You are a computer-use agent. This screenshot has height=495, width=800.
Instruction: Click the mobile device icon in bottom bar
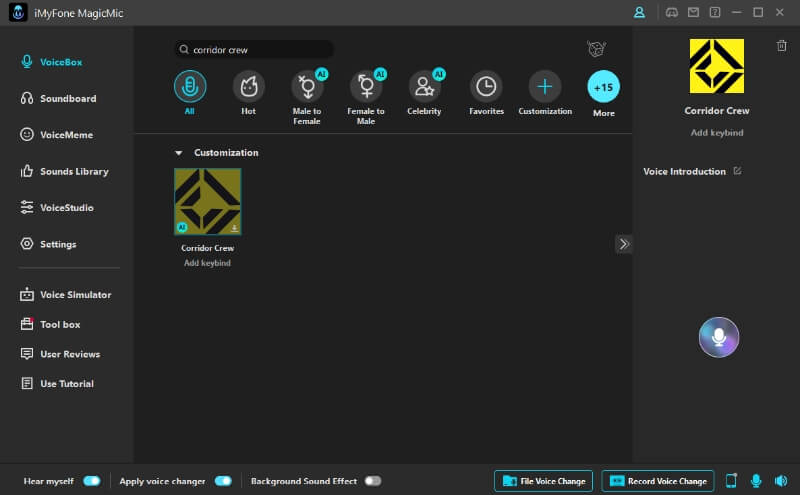pos(731,481)
